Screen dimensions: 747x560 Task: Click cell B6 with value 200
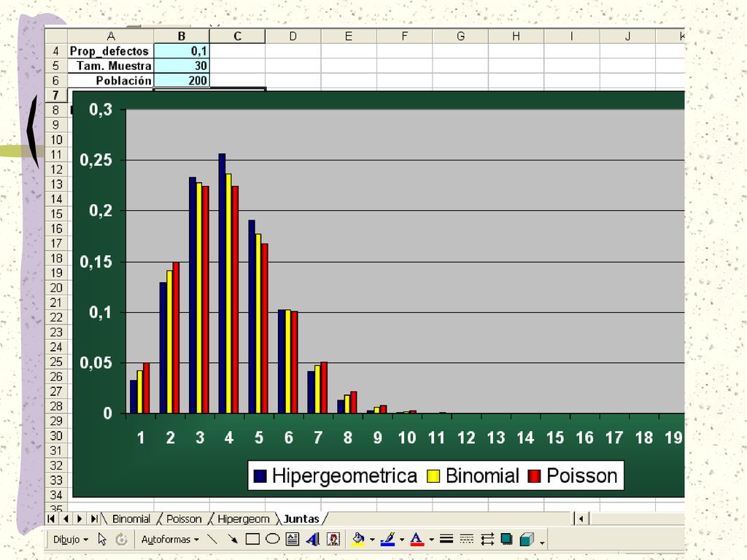[182, 80]
